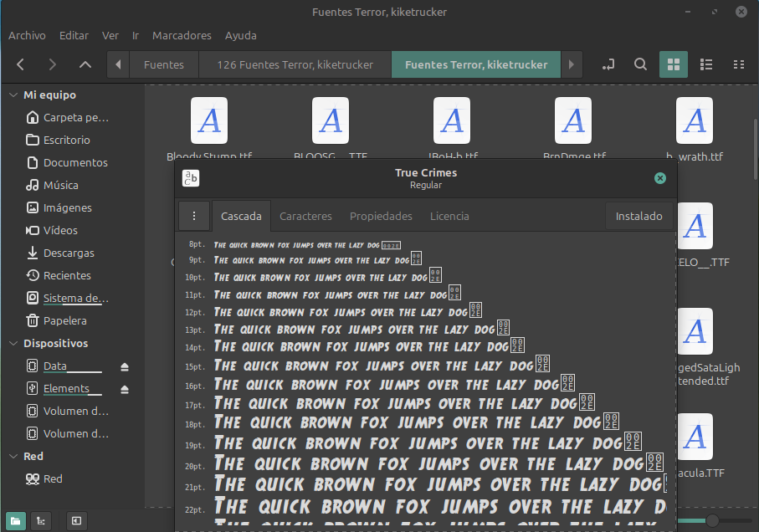759x532 pixels.
Task: Click the Instalado button
Action: (639, 216)
